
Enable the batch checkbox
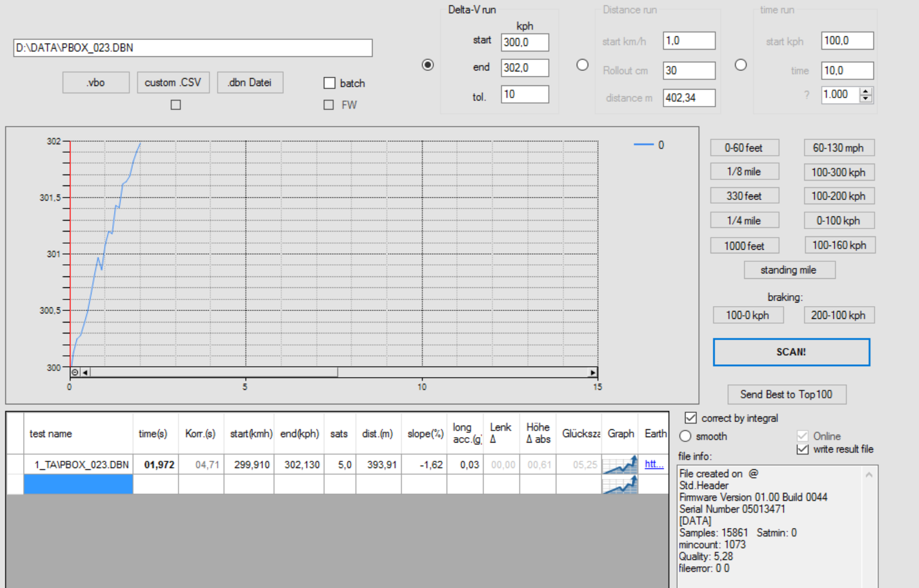point(329,83)
